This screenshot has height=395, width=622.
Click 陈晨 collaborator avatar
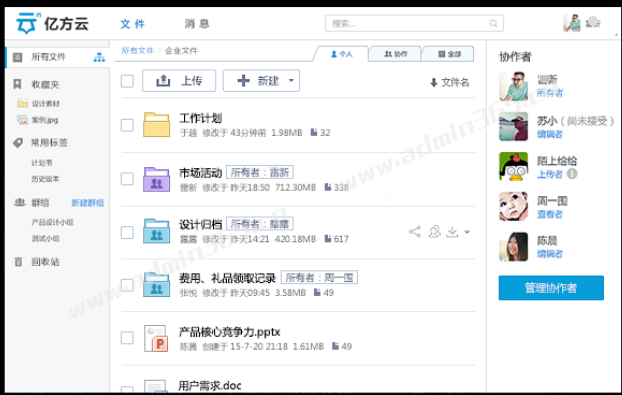tap(513, 247)
